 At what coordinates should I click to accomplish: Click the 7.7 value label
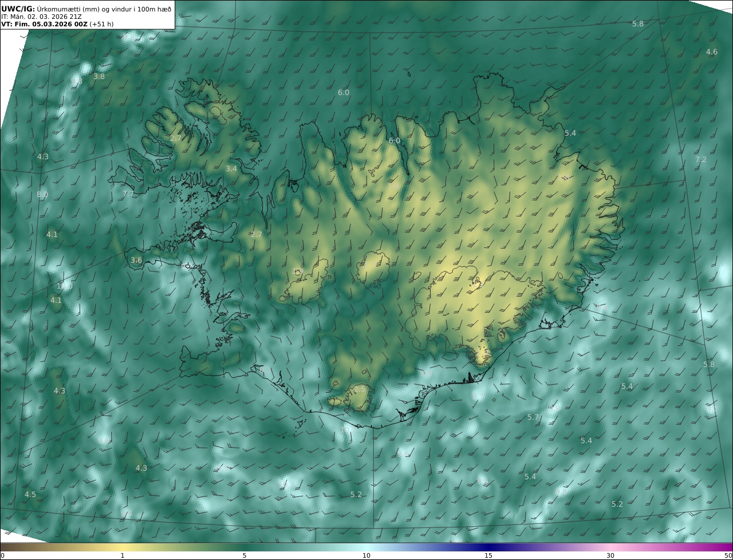[x=128, y=194]
